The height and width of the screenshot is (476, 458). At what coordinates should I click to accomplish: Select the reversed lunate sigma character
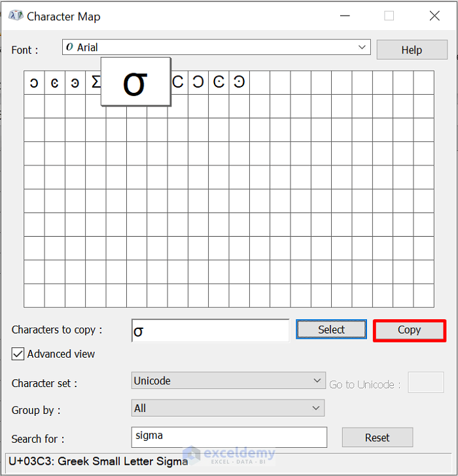pos(198,83)
